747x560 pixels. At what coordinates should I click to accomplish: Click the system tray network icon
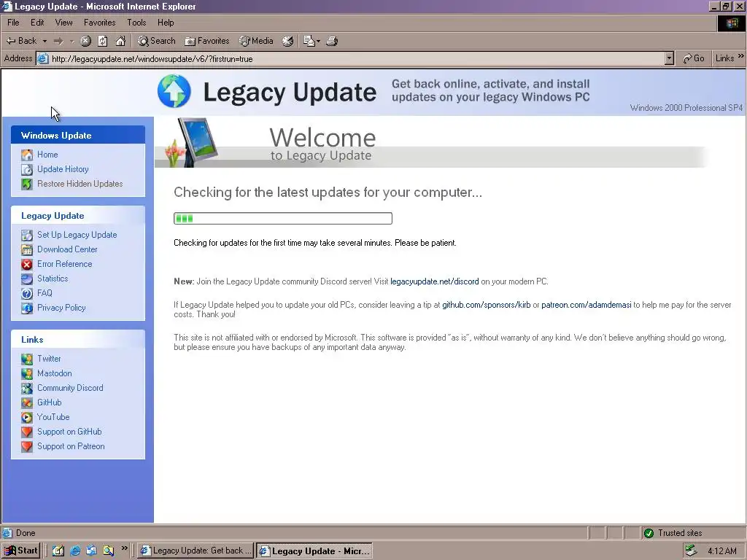pos(690,551)
